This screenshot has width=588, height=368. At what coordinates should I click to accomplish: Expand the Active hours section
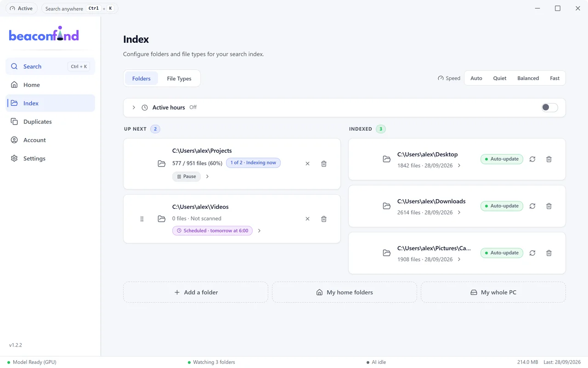134,108
